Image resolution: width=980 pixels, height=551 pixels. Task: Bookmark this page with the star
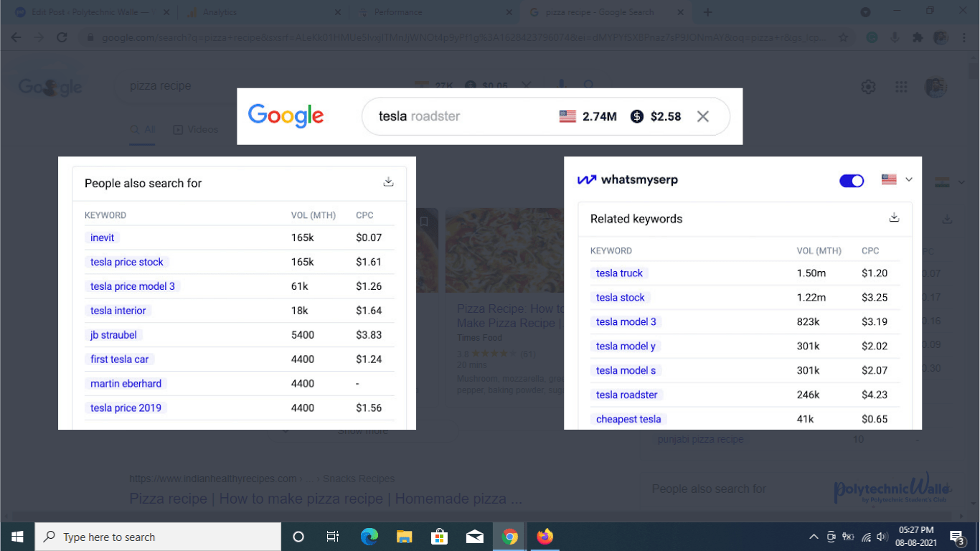point(843,38)
